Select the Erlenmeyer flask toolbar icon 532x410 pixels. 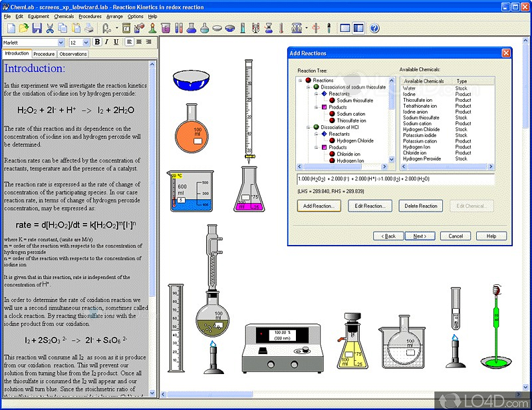coord(191,28)
